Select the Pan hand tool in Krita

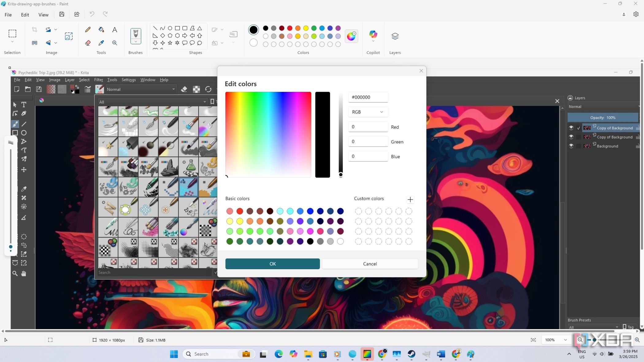click(24, 273)
